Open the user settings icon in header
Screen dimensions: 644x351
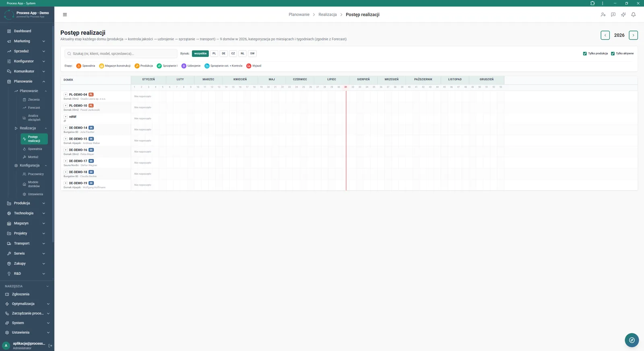[603, 14]
